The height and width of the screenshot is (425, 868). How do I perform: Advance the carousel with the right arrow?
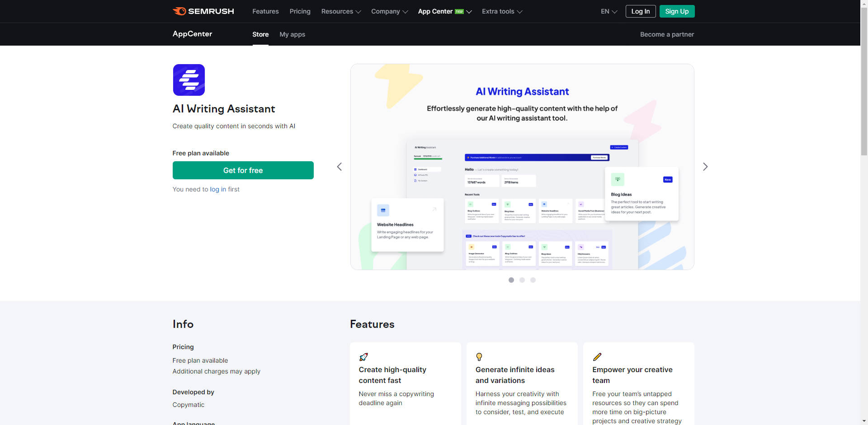[x=705, y=167]
